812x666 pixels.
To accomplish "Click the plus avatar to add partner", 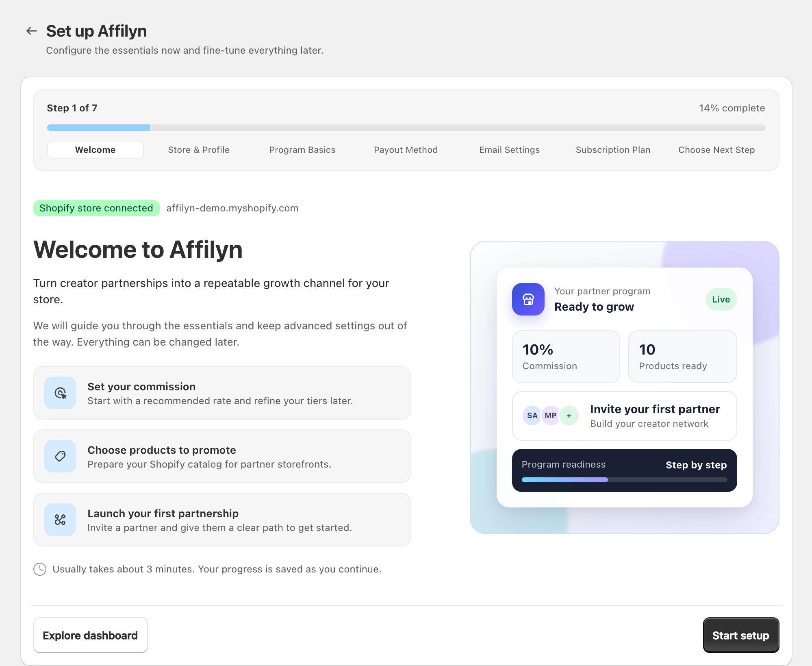I will pos(569,416).
